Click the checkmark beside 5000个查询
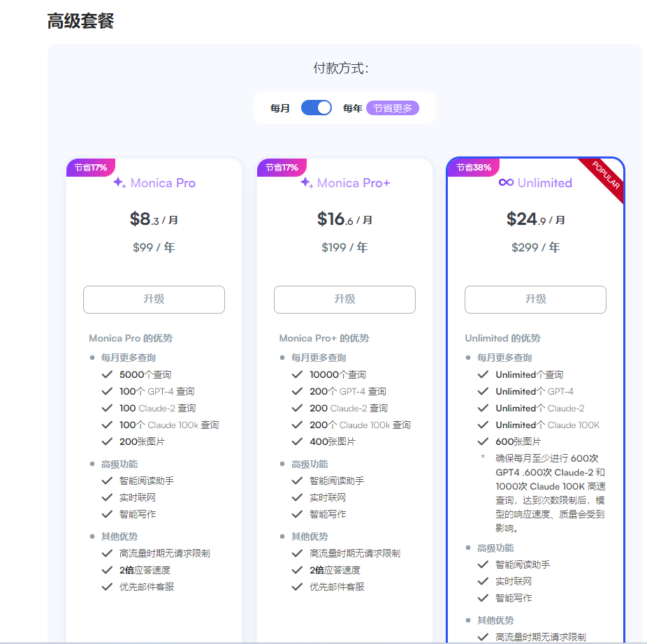The image size is (647, 644). pos(106,374)
